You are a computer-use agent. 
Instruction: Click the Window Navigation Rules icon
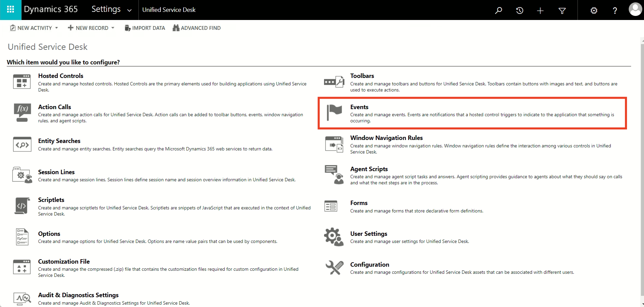tap(334, 144)
